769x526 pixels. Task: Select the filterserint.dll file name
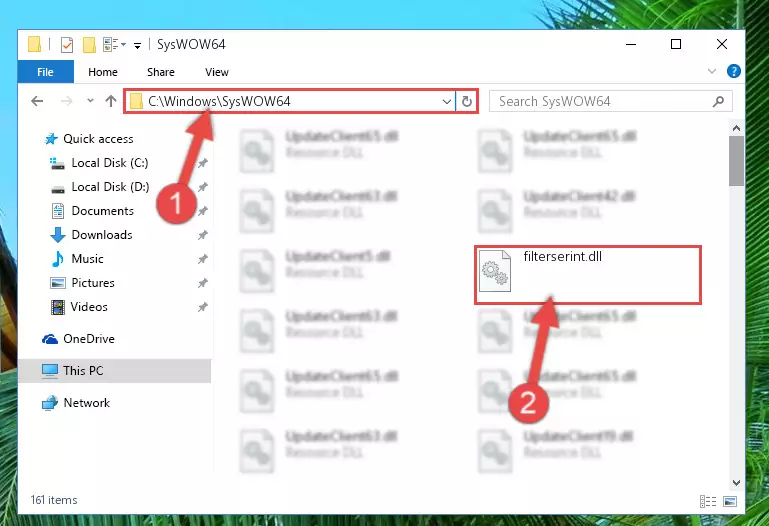pos(563,256)
